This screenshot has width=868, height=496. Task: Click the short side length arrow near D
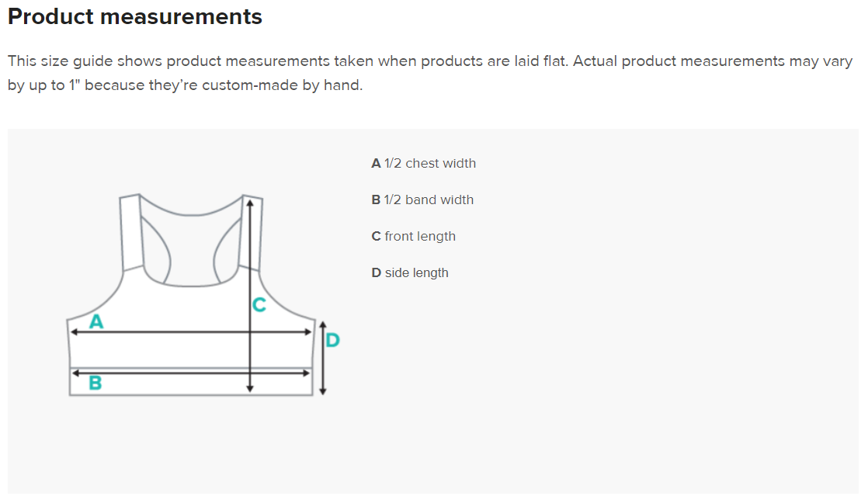point(323,357)
